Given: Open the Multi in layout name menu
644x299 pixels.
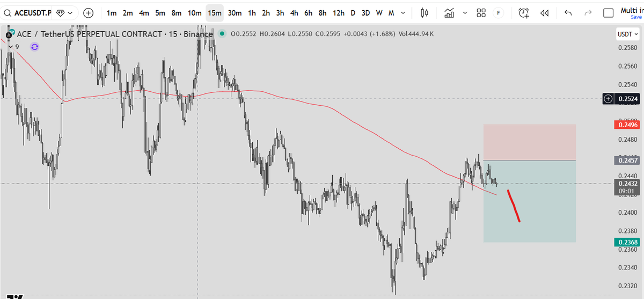Looking at the screenshot, I should [632, 10].
